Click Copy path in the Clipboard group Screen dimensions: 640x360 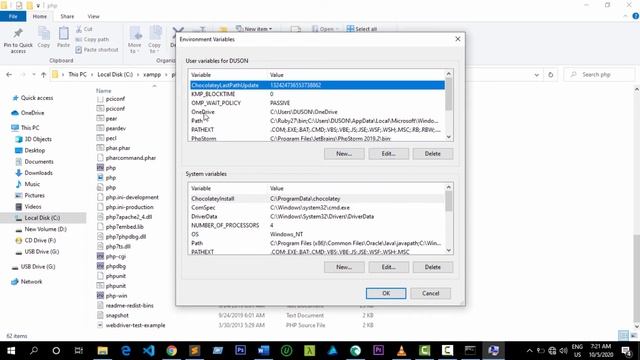click(92, 40)
